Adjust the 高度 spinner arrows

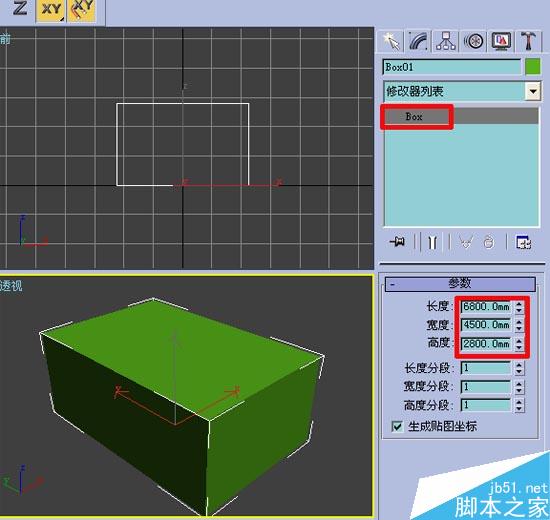pos(519,344)
